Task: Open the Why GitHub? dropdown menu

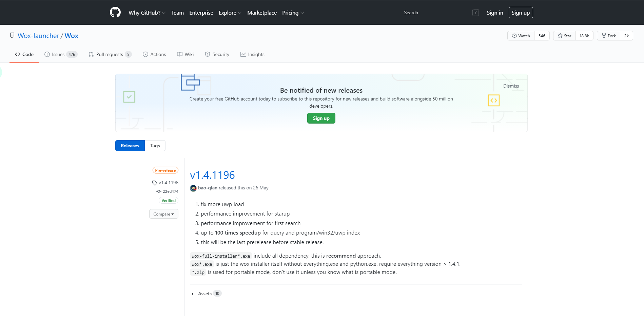Action: pos(147,13)
